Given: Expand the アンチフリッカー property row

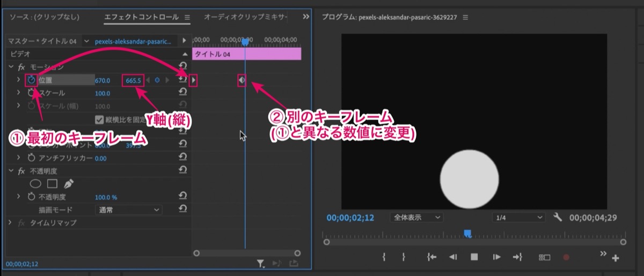Looking at the screenshot, I should [x=19, y=158].
